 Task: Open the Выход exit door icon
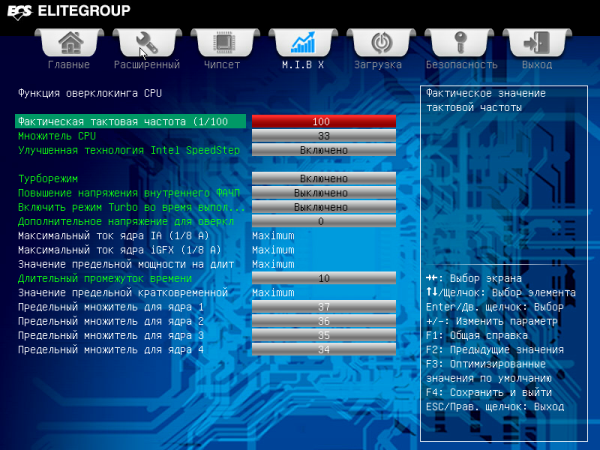pyautogui.click(x=537, y=42)
